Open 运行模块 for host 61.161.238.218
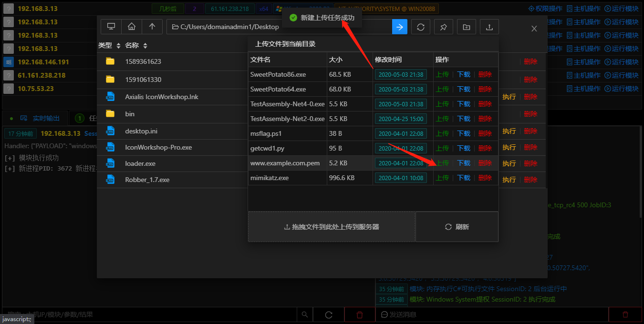This screenshot has height=324, width=644. coord(622,75)
